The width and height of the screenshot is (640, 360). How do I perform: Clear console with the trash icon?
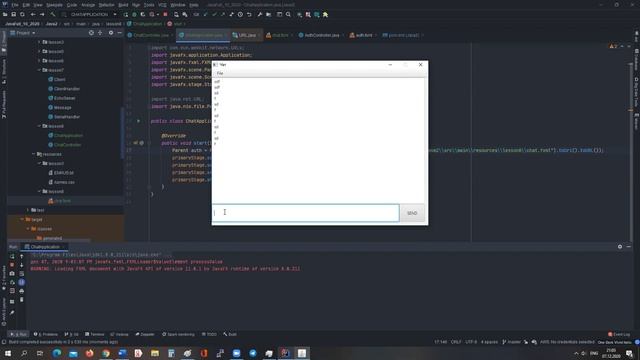point(22,300)
